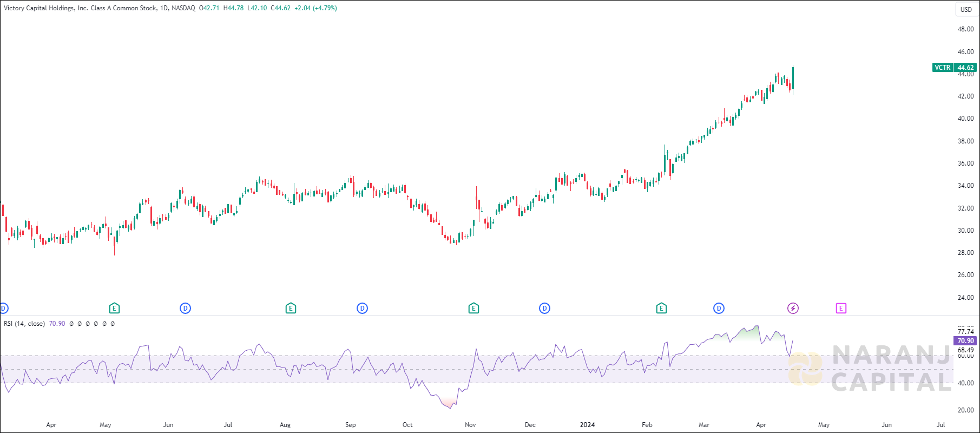Image resolution: width=980 pixels, height=433 pixels.
Task: Select the dividend marker near December 2023
Action: tap(544, 309)
